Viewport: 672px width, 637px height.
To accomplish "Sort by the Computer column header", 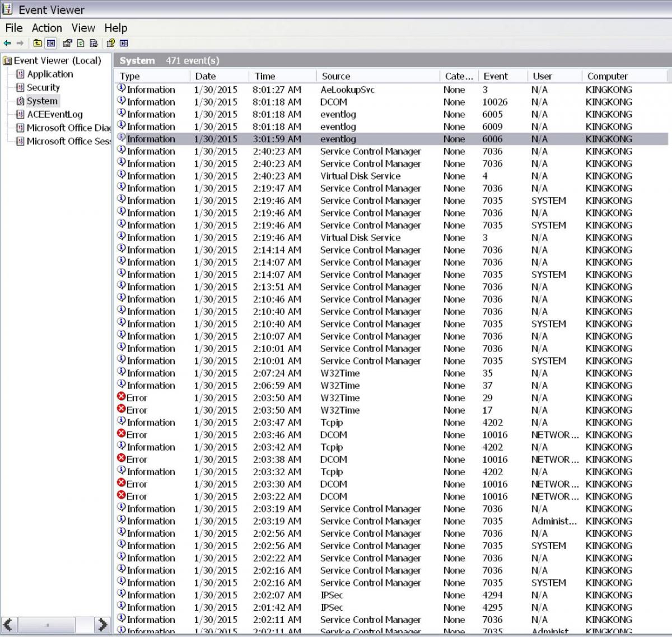I will click(624, 76).
